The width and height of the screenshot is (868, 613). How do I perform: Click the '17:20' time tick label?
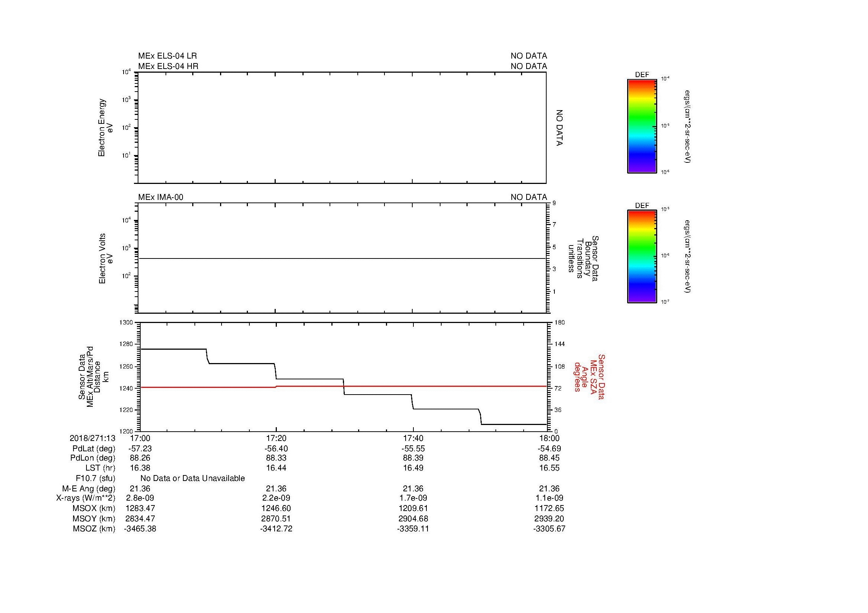click(x=276, y=438)
